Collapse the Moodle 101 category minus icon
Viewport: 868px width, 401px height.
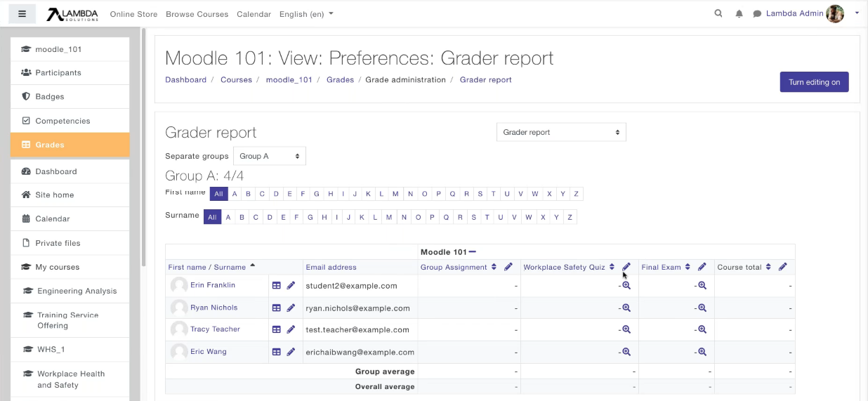pos(473,252)
